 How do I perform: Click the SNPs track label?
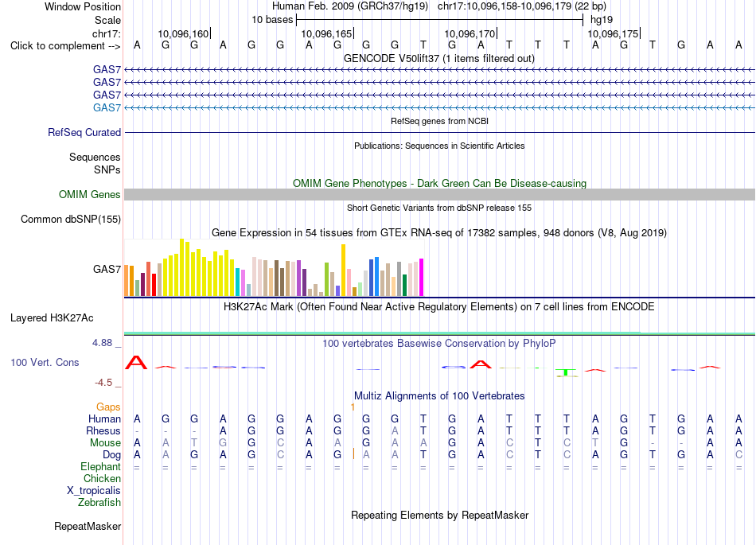point(107,169)
